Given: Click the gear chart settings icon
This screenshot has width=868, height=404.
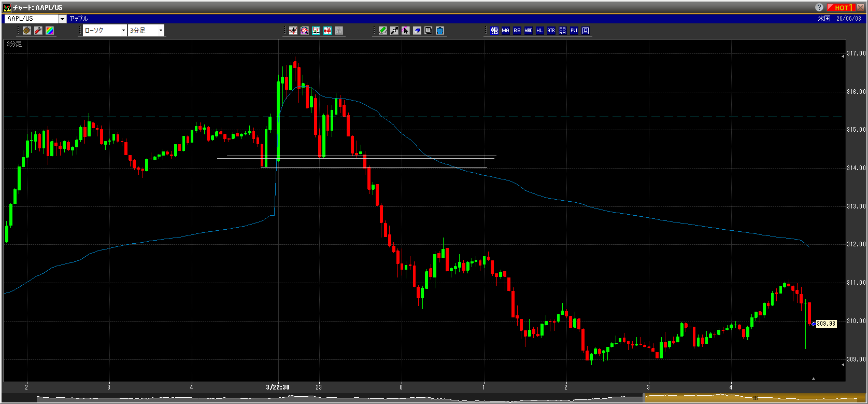Looking at the screenshot, I should [x=27, y=31].
